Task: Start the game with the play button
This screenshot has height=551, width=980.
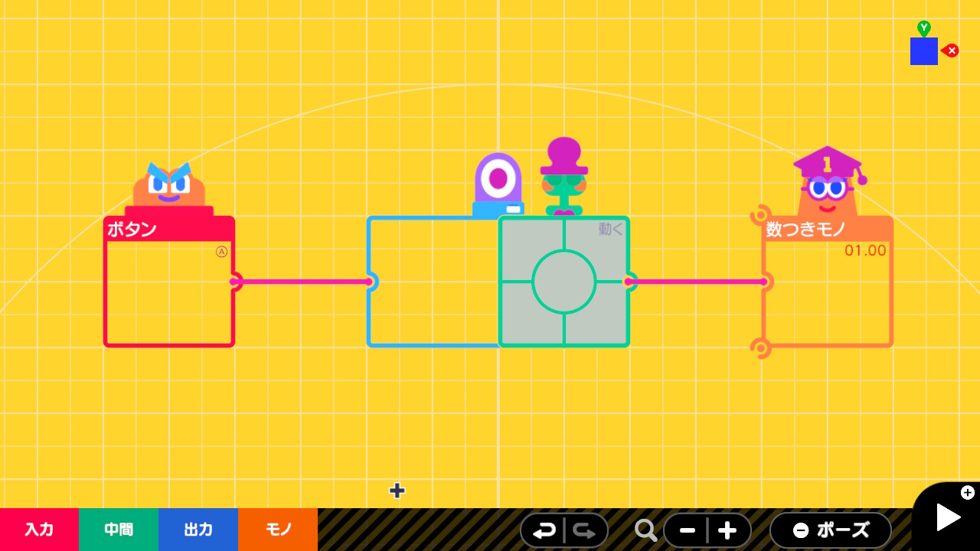Action: (948, 518)
